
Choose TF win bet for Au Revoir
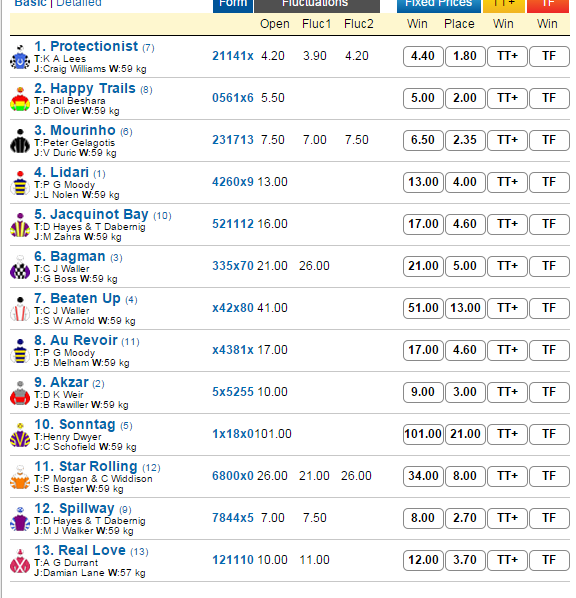point(549,350)
